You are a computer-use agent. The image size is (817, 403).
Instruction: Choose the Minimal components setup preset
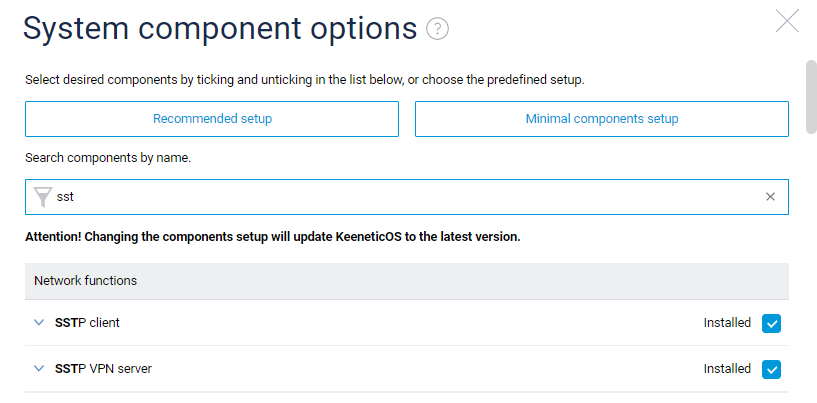pos(602,119)
